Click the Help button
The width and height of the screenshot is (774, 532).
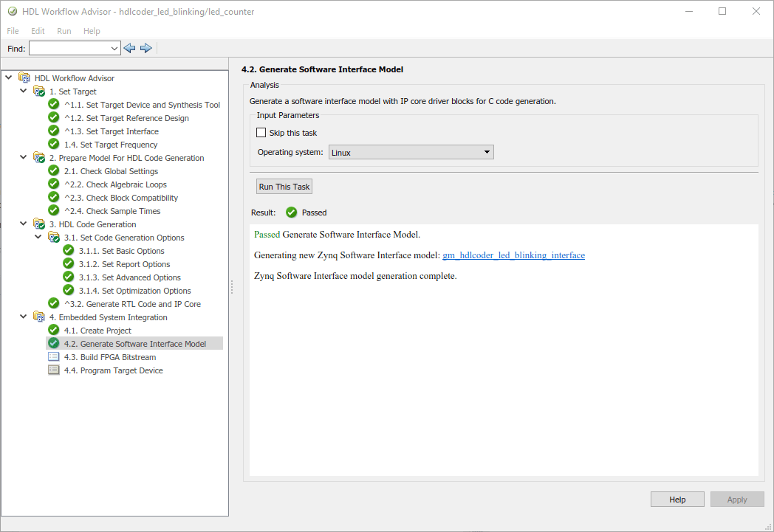(677, 500)
